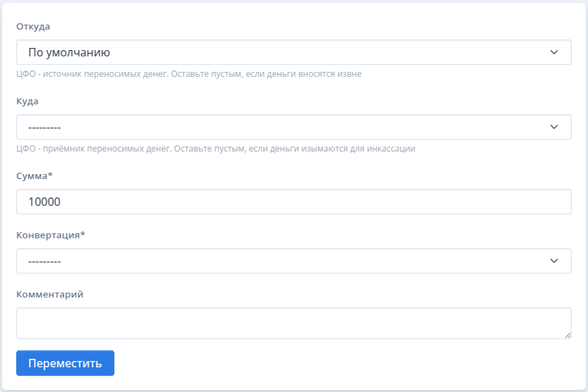The width and height of the screenshot is (588, 392).
Task: Open the Откуда dropdown
Action: 294,52
